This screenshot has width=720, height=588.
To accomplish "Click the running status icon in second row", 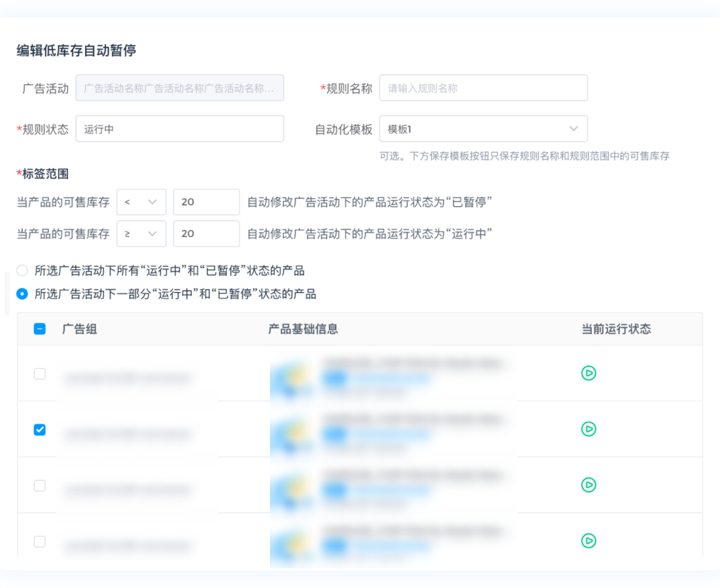I will tap(588, 429).
